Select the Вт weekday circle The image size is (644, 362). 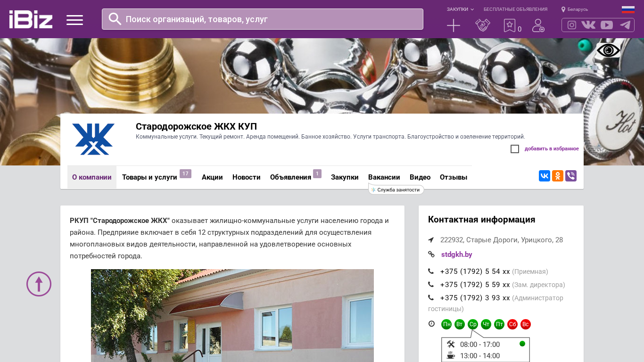pos(460,324)
